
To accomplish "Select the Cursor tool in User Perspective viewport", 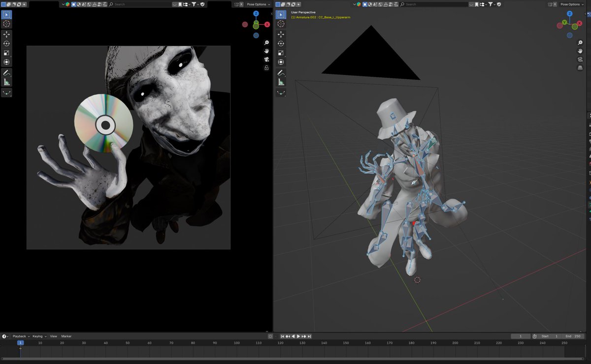I will 281,24.
